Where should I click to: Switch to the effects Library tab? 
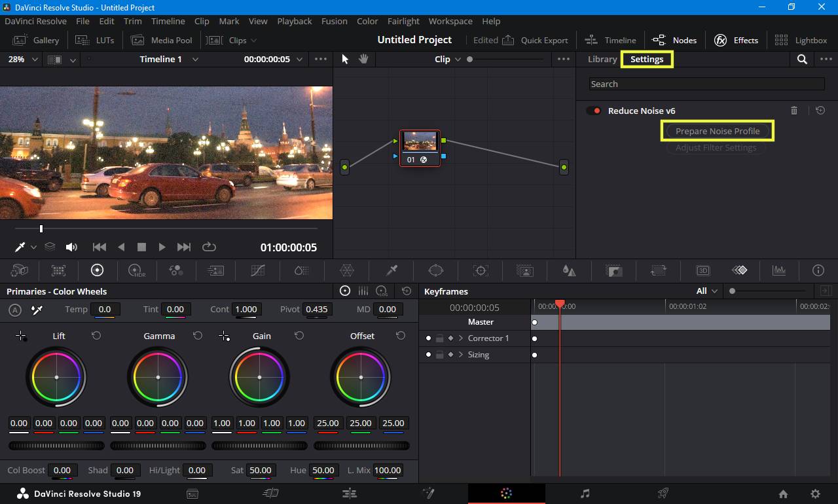pyautogui.click(x=602, y=59)
